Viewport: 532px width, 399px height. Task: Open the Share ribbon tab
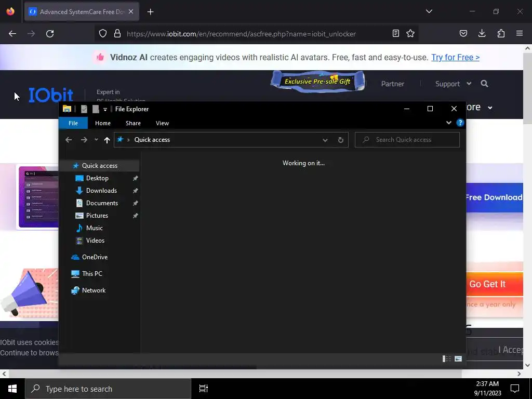click(133, 123)
